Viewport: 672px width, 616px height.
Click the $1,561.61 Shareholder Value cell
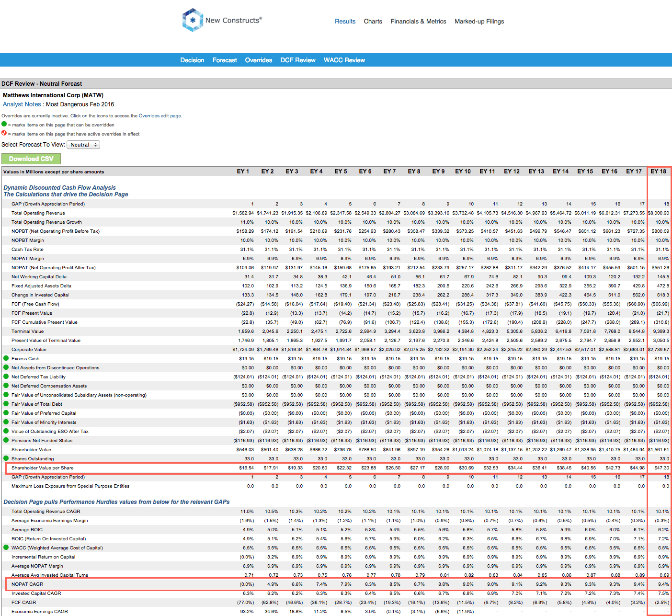click(x=659, y=450)
